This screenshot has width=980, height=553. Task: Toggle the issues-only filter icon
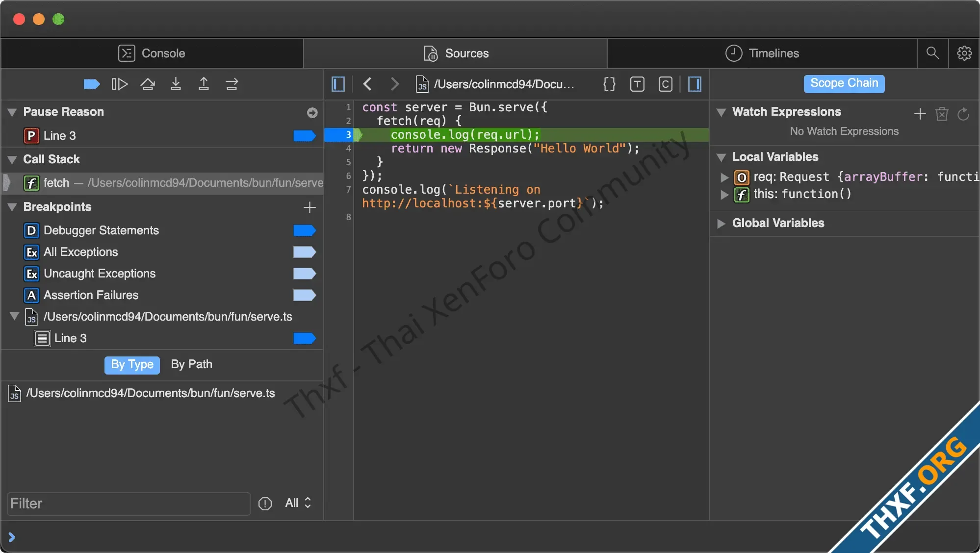265,503
